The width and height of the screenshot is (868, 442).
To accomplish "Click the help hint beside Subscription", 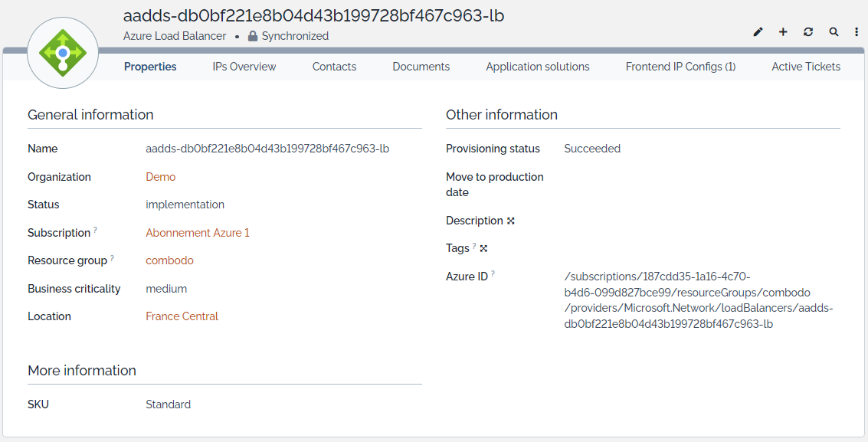I will coord(96,230).
